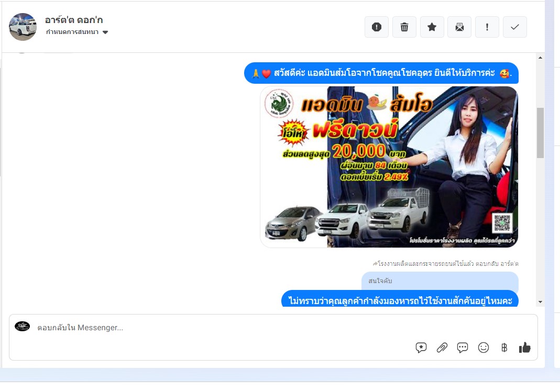Click the Baht payment request icon
Screen dimensions: 560x392
(504, 348)
